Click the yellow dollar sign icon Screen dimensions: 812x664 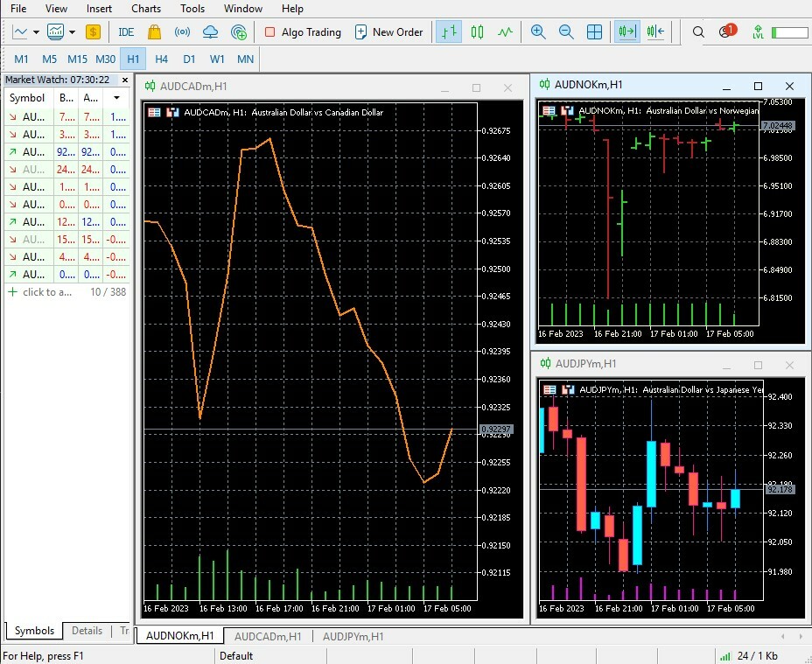(94, 32)
